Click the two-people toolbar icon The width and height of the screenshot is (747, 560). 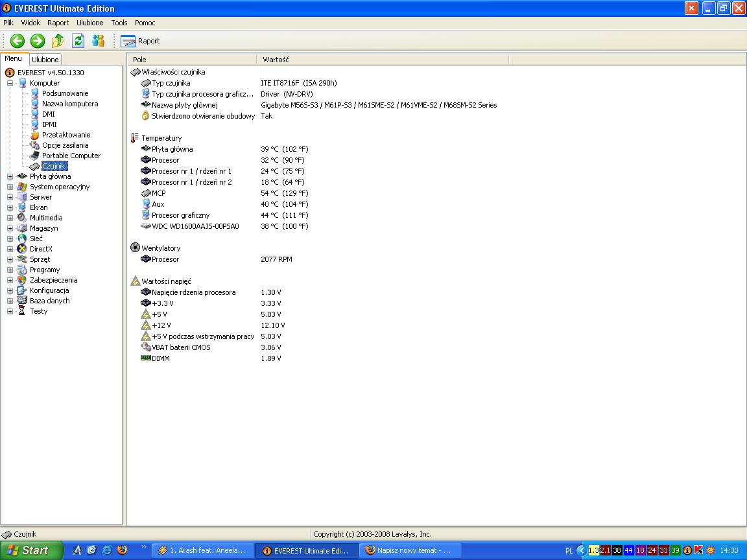(x=98, y=41)
